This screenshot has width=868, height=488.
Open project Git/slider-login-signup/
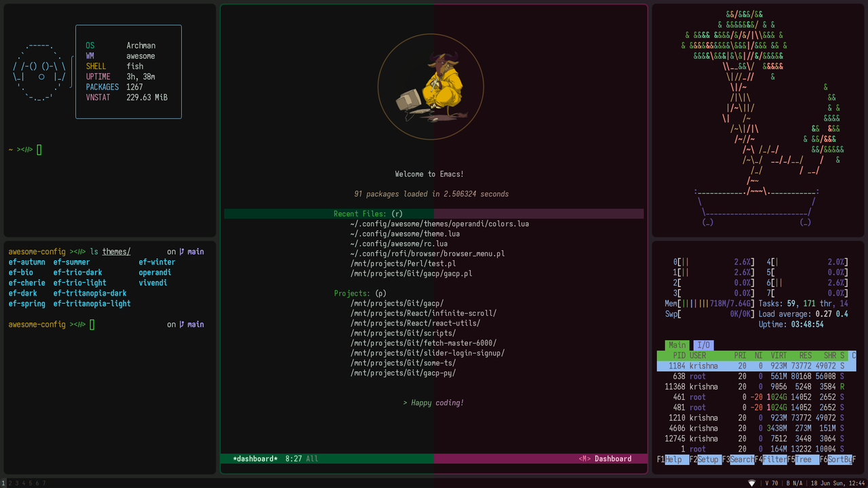[x=427, y=353]
